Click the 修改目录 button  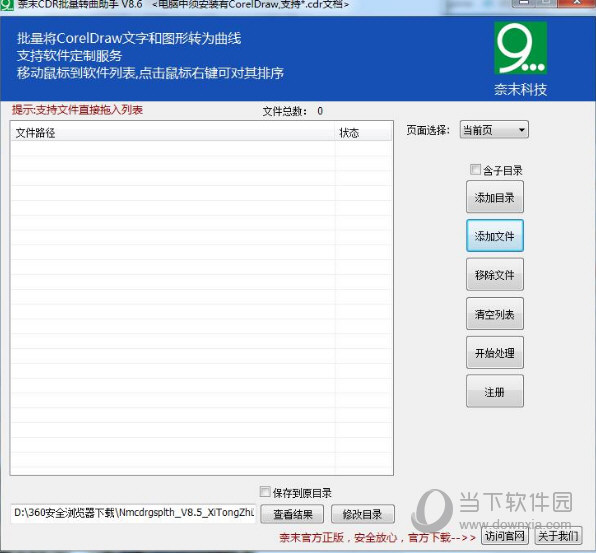pyautogui.click(x=363, y=514)
